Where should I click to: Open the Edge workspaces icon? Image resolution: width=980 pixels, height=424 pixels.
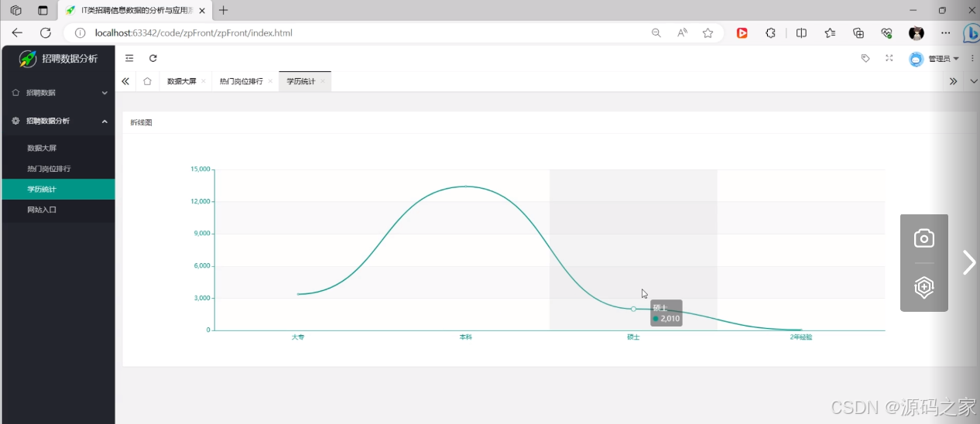pos(16,10)
